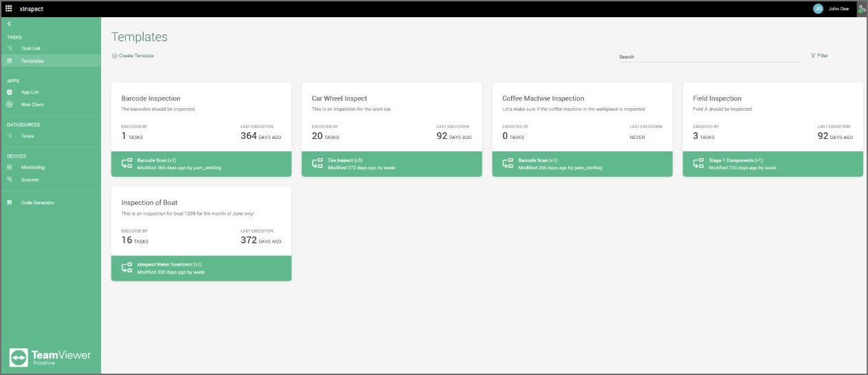Select Templates in the sidebar
The image size is (868, 375).
(x=50, y=61)
